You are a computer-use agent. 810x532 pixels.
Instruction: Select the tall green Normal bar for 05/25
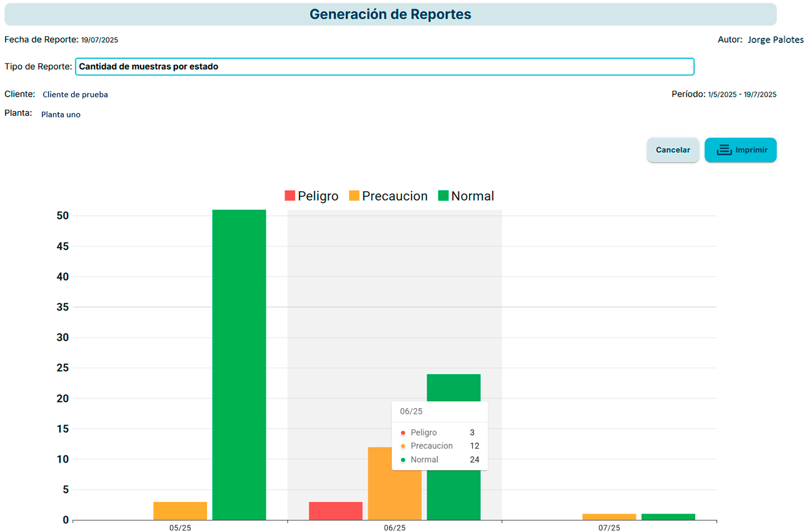click(239, 365)
